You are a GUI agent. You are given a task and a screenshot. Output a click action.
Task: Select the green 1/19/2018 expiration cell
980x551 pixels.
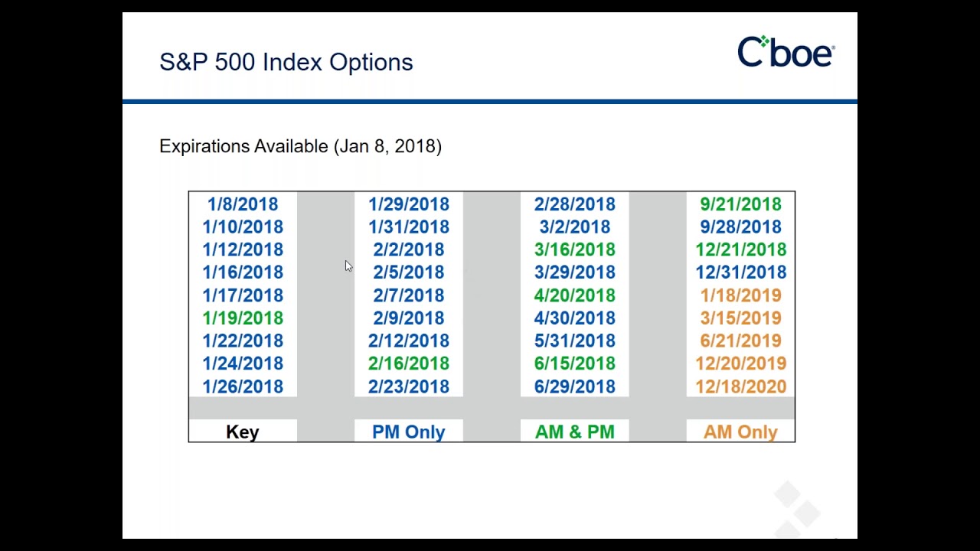point(243,318)
